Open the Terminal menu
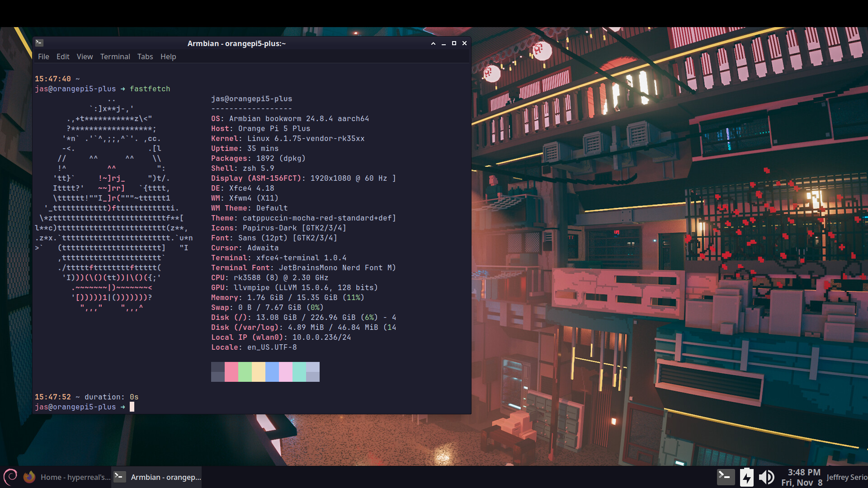 click(x=115, y=56)
